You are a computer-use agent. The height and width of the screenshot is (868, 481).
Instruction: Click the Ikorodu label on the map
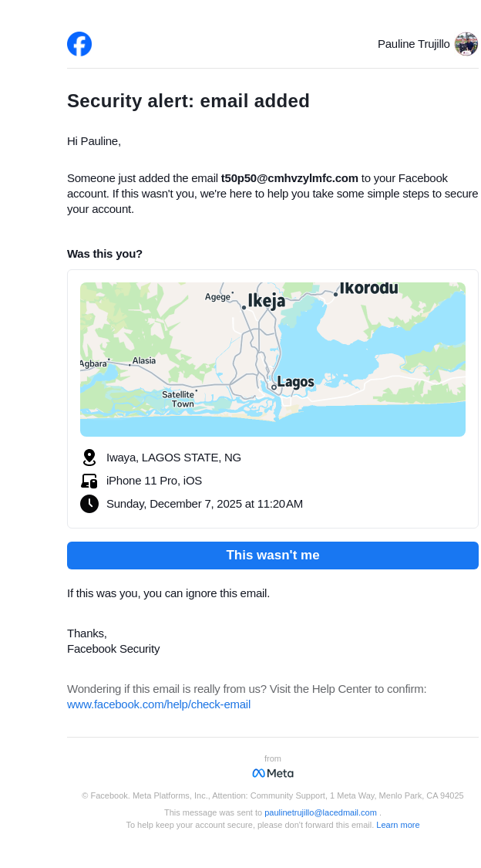pyautogui.click(x=368, y=289)
